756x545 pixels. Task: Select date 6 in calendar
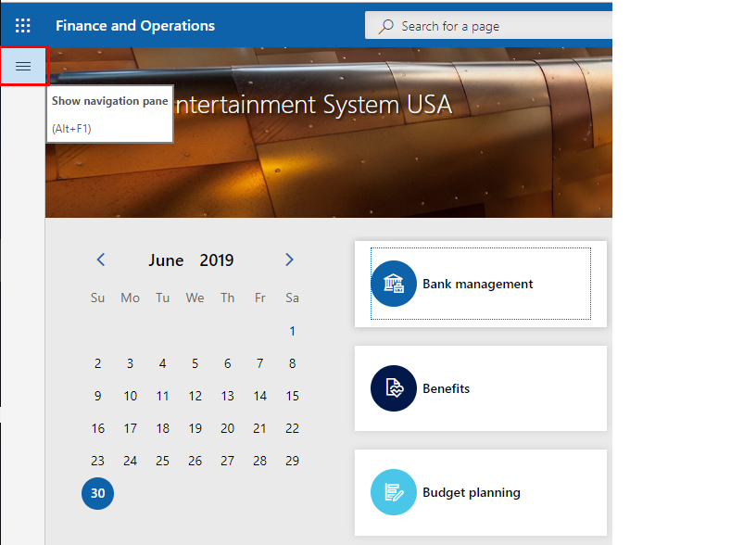(x=228, y=363)
